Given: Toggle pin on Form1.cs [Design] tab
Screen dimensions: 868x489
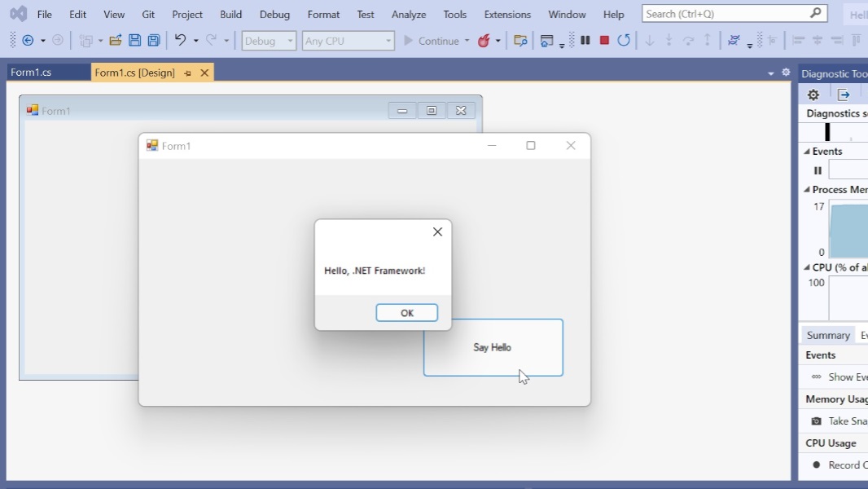Looking at the screenshot, I should 187,73.
